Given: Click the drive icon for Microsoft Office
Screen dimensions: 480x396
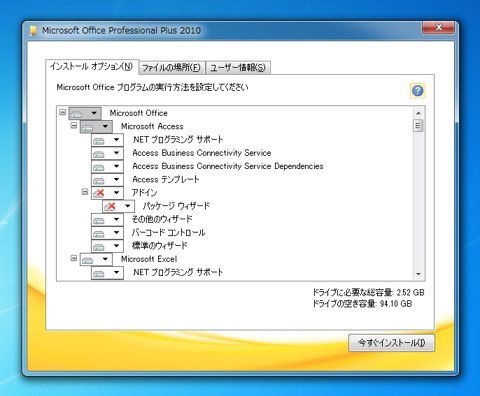Looking at the screenshot, I should [76, 113].
